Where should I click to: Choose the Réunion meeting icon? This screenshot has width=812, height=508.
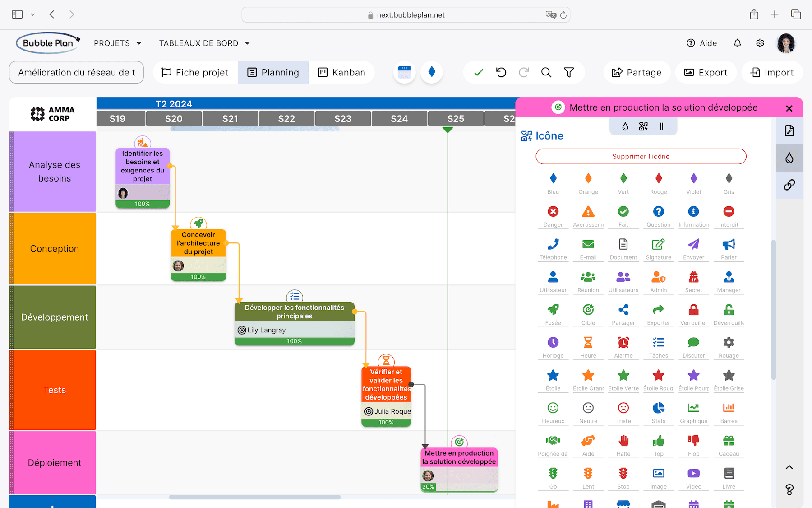click(588, 278)
